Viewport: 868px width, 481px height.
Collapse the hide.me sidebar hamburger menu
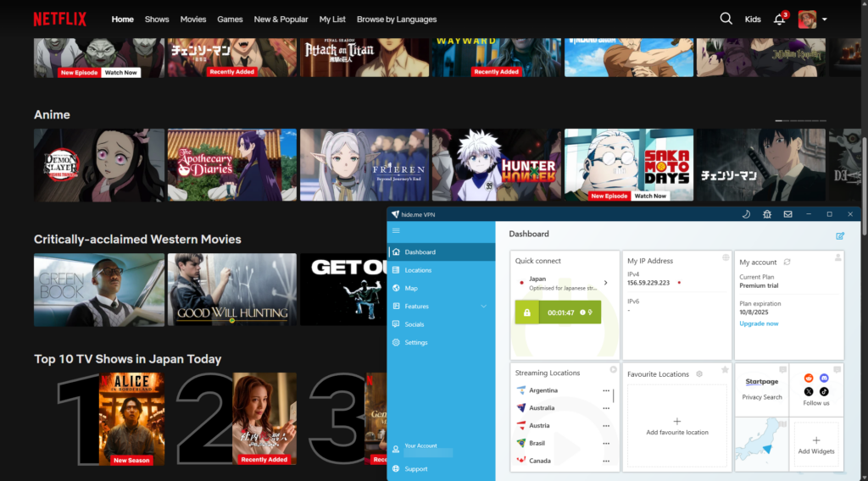[x=396, y=230]
